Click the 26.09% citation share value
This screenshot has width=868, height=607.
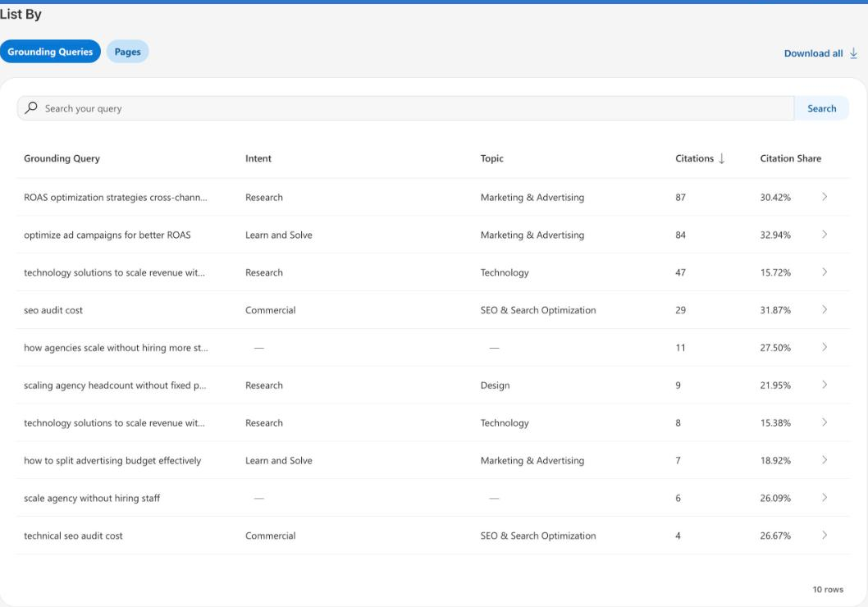(x=775, y=498)
